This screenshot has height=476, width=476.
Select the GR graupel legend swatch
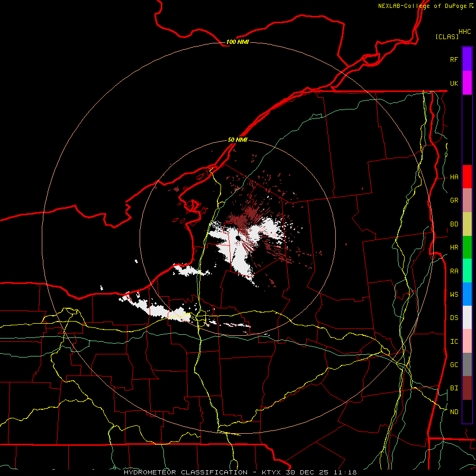point(467,200)
